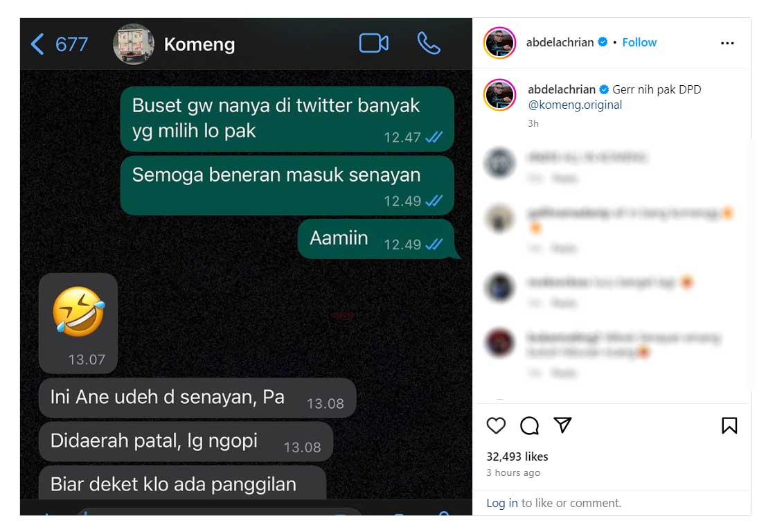Open the @komeng.original mention link
The height and width of the screenshot is (532, 766).
pyautogui.click(x=575, y=105)
